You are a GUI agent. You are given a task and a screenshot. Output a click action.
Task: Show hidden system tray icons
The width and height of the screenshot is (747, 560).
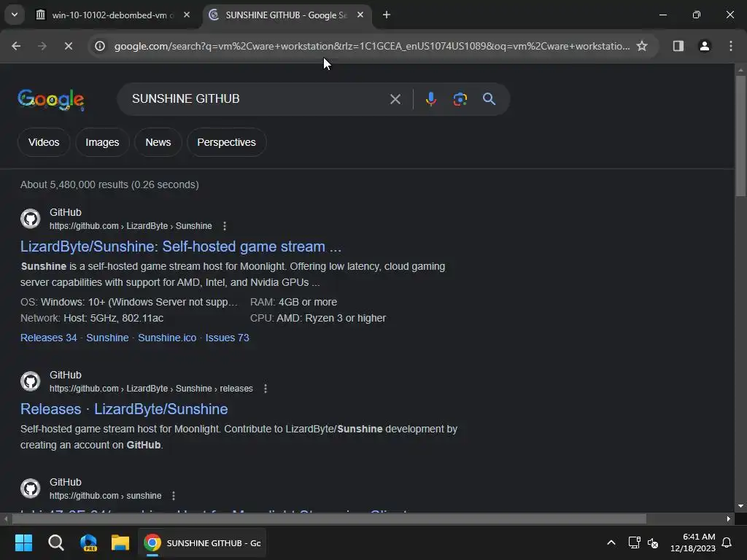(x=611, y=542)
